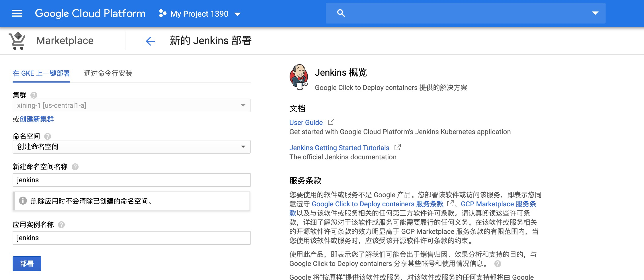This screenshot has width=644, height=280.
Task: Click the application instance name input
Action: pyautogui.click(x=132, y=238)
